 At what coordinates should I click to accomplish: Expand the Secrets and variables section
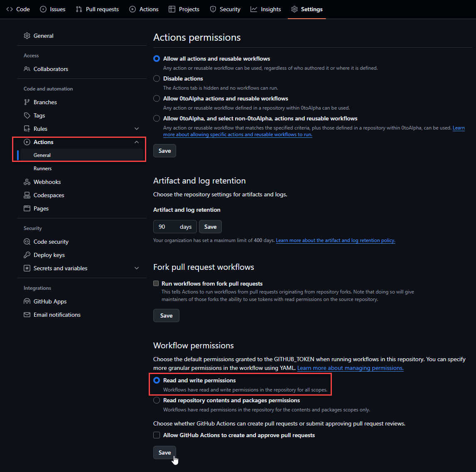pos(137,268)
